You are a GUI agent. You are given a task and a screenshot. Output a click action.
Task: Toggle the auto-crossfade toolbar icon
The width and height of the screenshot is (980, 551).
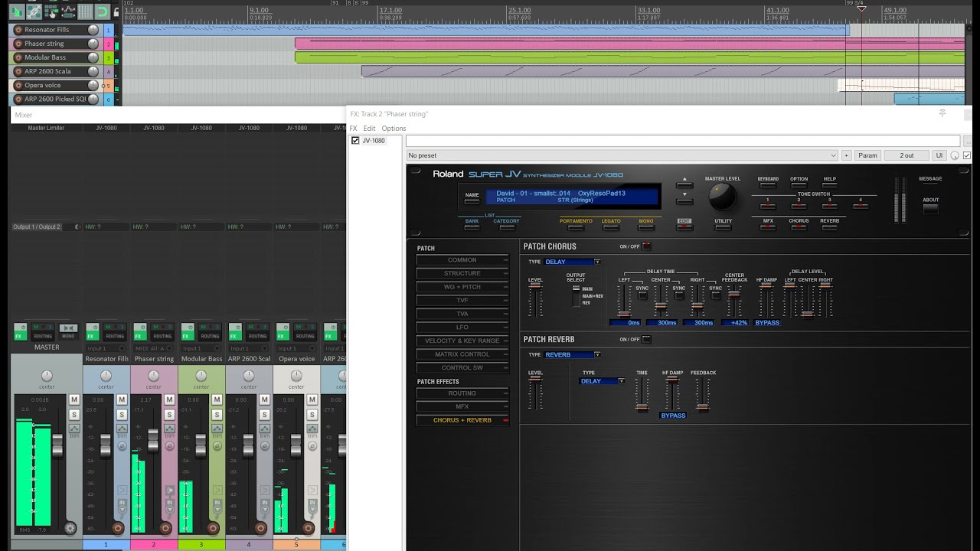click(17, 11)
